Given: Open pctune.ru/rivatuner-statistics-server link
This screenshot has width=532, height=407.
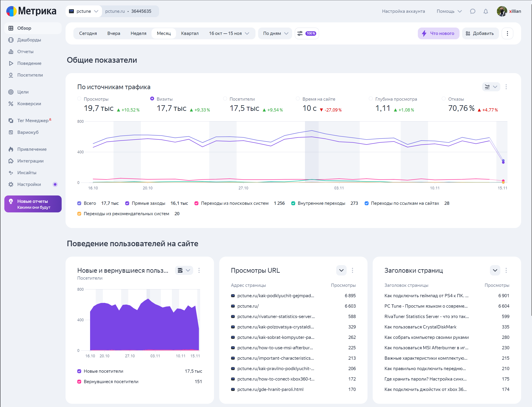Looking at the screenshot, I should 276,316.
